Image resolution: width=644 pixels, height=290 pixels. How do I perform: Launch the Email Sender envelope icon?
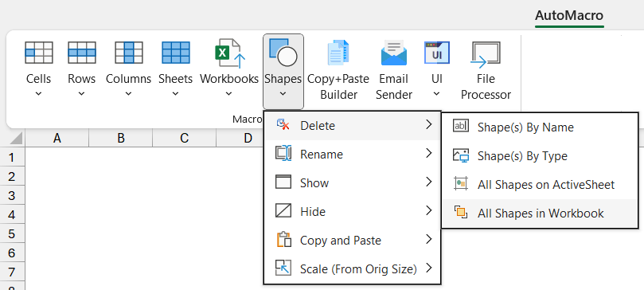click(394, 53)
